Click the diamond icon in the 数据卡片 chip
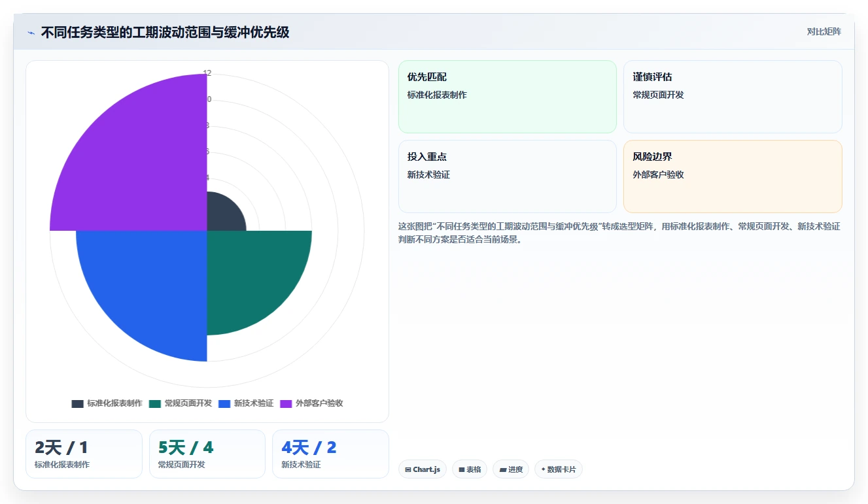 tap(544, 469)
